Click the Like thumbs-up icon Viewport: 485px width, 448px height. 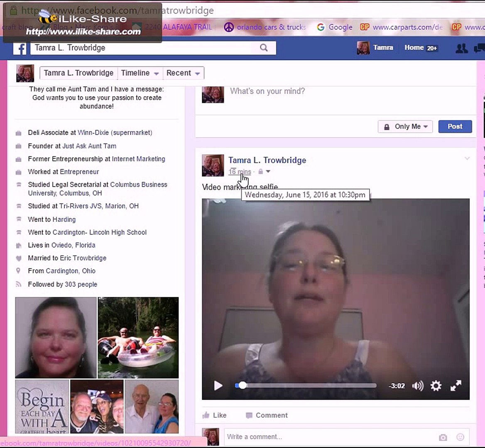(x=206, y=415)
